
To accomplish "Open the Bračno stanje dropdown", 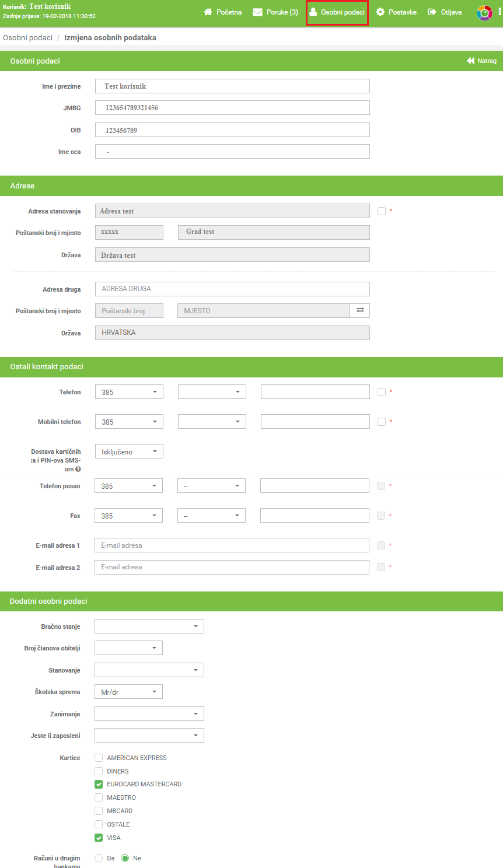I will (x=149, y=626).
